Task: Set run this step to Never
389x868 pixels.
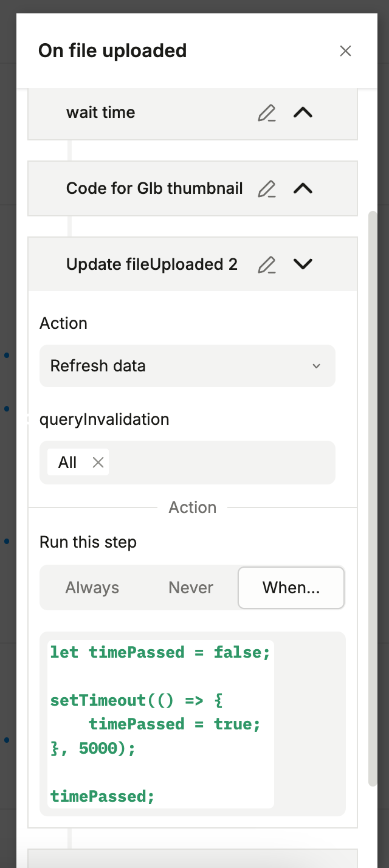Action: click(x=191, y=588)
